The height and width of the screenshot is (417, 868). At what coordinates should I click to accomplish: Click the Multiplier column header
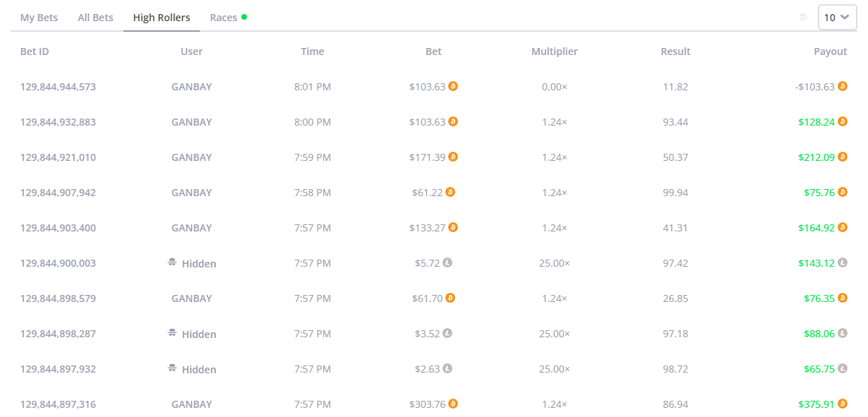coord(555,52)
